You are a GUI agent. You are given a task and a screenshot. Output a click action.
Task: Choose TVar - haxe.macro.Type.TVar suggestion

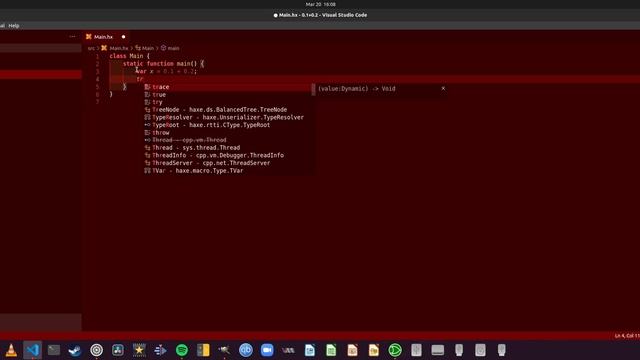pyautogui.click(x=229, y=171)
